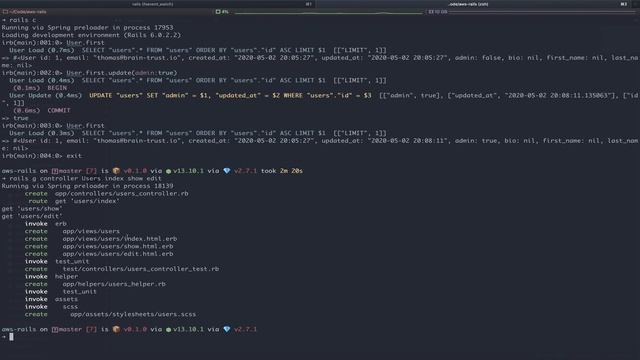This screenshot has width=640, height=360.
Task: Click the yellow UPDATE "users" SQL statement
Action: (231, 96)
